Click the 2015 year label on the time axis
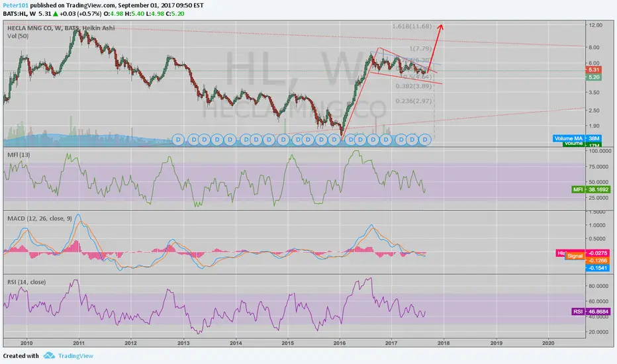617x364 pixels. point(287,343)
